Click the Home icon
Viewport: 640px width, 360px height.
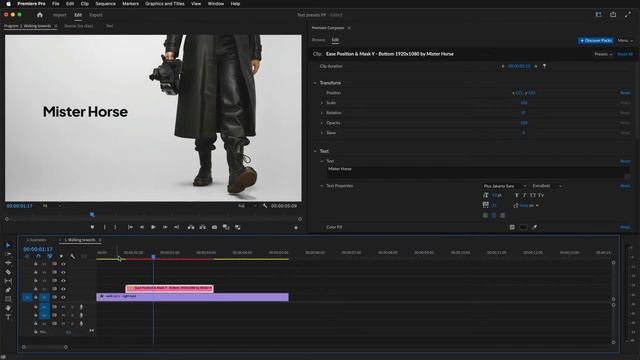point(40,15)
